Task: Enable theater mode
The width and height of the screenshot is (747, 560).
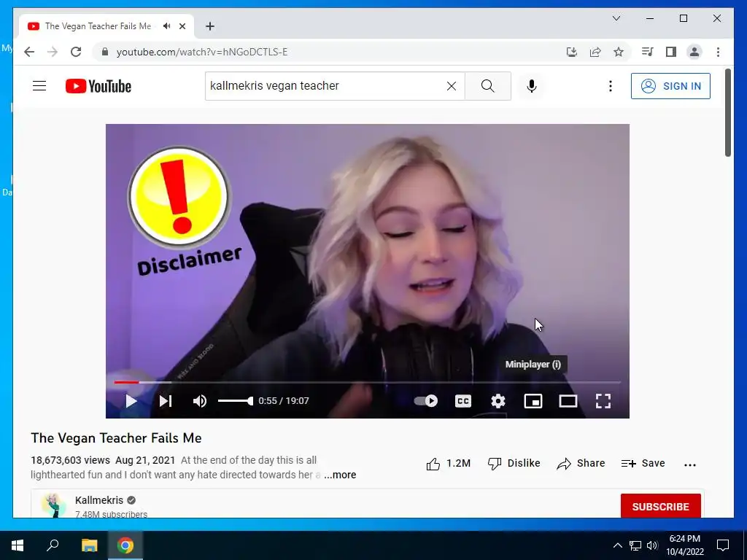Action: click(x=568, y=401)
